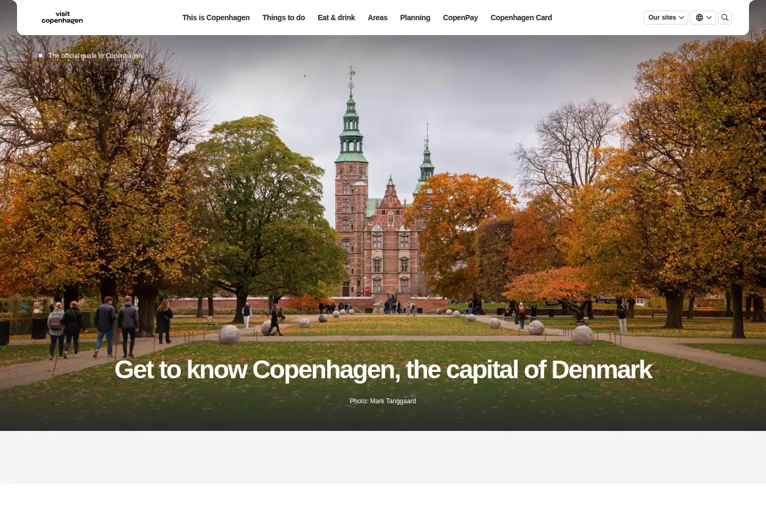Open the search magnifier icon
This screenshot has height=532, width=766.
click(725, 18)
